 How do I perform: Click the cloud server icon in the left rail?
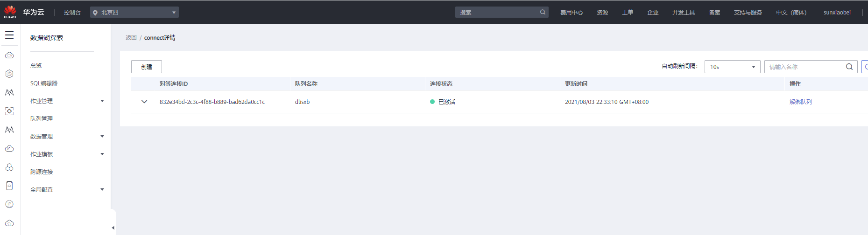[x=9, y=55]
